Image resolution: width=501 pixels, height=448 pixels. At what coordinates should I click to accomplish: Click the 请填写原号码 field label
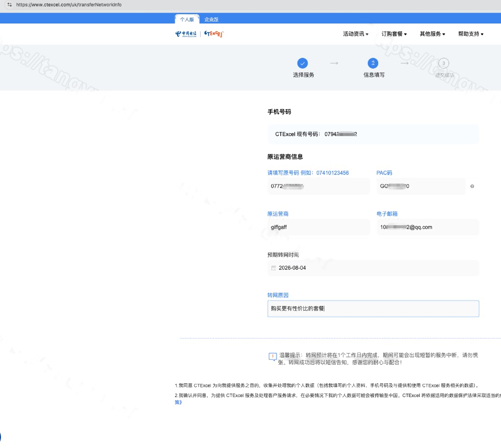coord(308,173)
